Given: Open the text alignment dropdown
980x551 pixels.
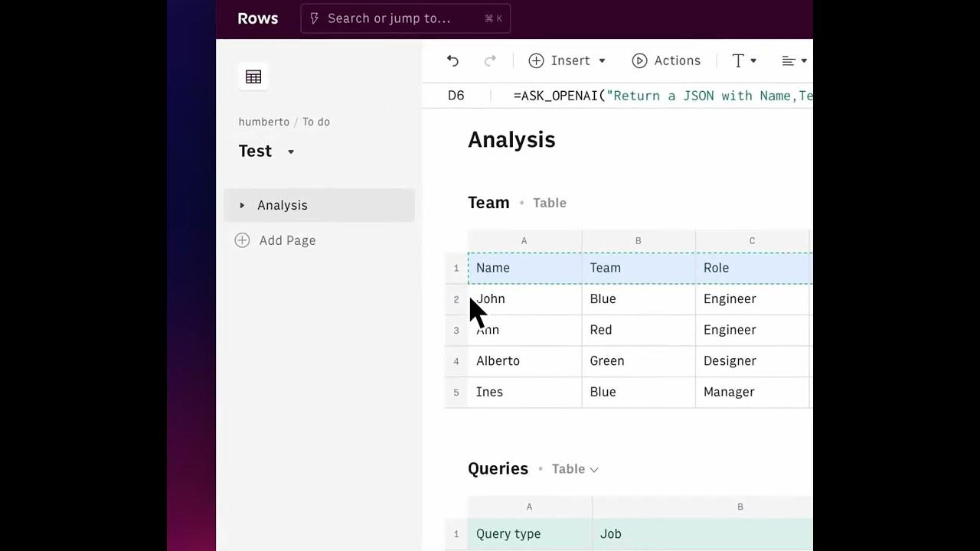Looking at the screenshot, I should (794, 61).
